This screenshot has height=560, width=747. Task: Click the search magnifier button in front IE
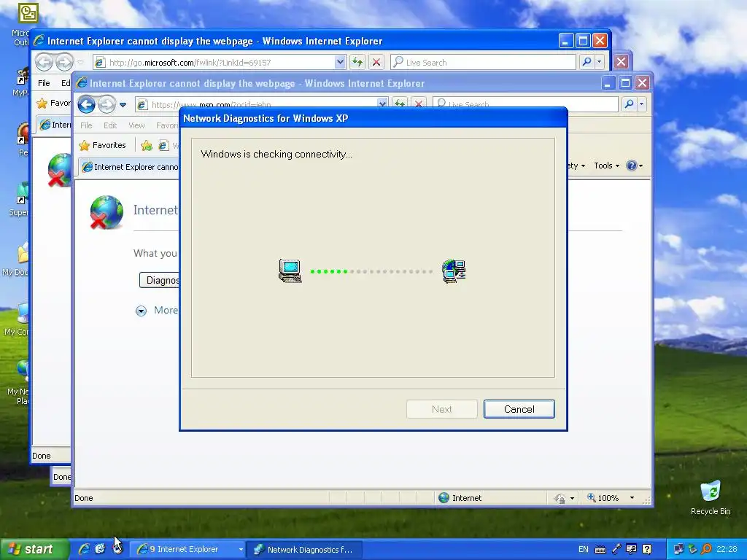[x=629, y=104]
